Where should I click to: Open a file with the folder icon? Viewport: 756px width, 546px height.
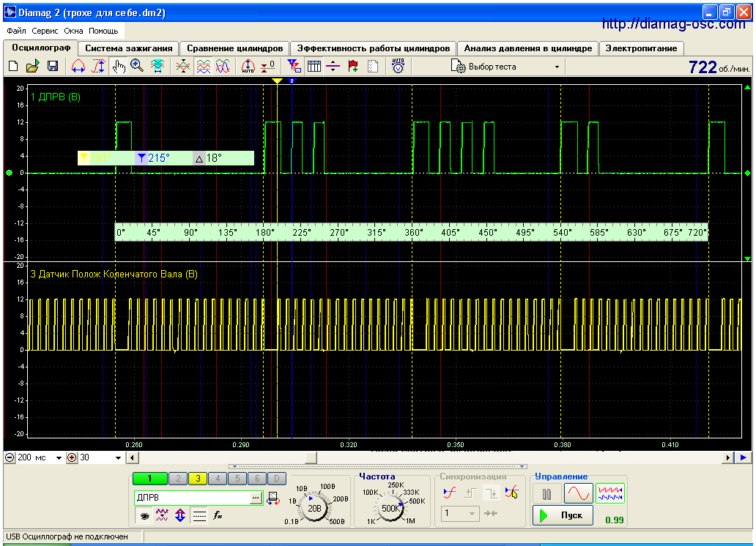tap(32, 66)
